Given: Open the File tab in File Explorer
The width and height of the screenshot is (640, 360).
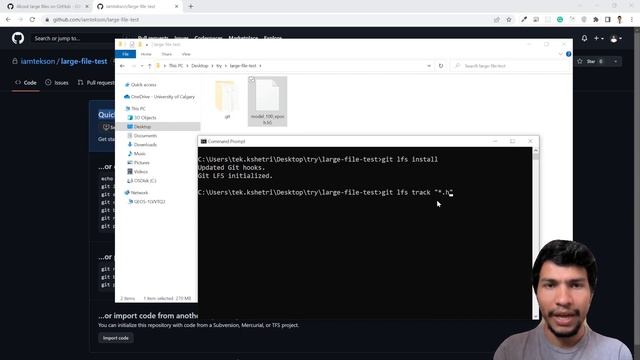Looking at the screenshot, I should pyautogui.click(x=126, y=54).
